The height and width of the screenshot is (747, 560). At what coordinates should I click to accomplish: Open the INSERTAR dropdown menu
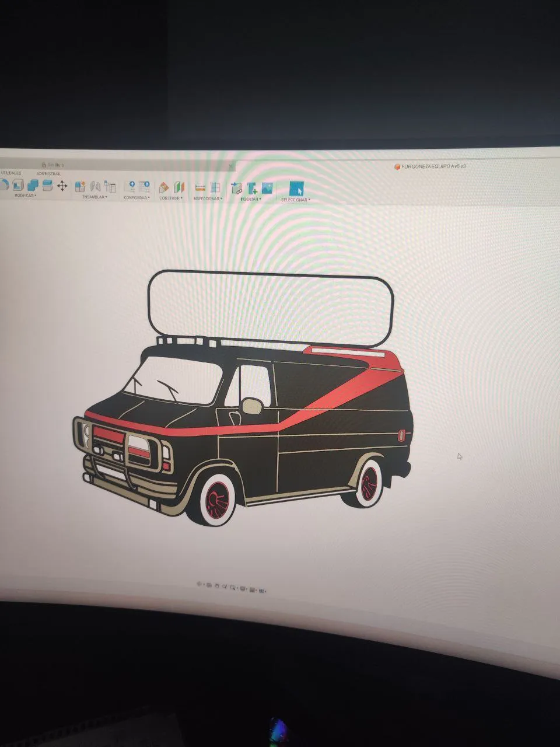point(251,199)
